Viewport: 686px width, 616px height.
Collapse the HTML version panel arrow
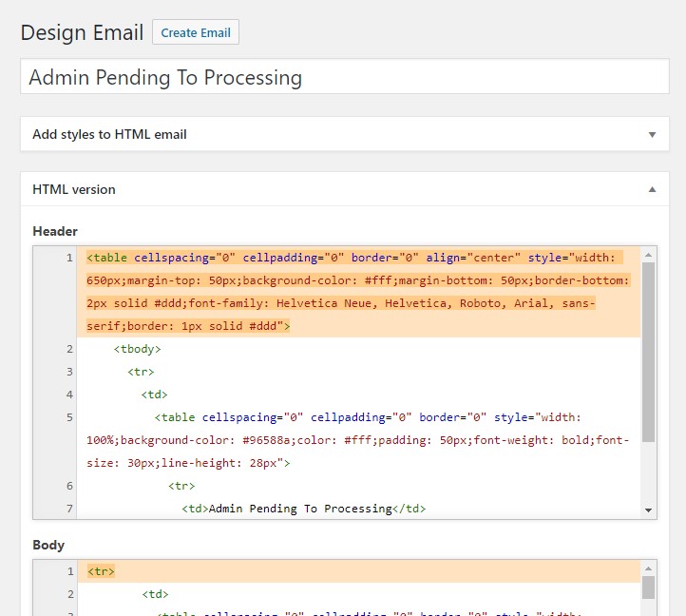[652, 189]
